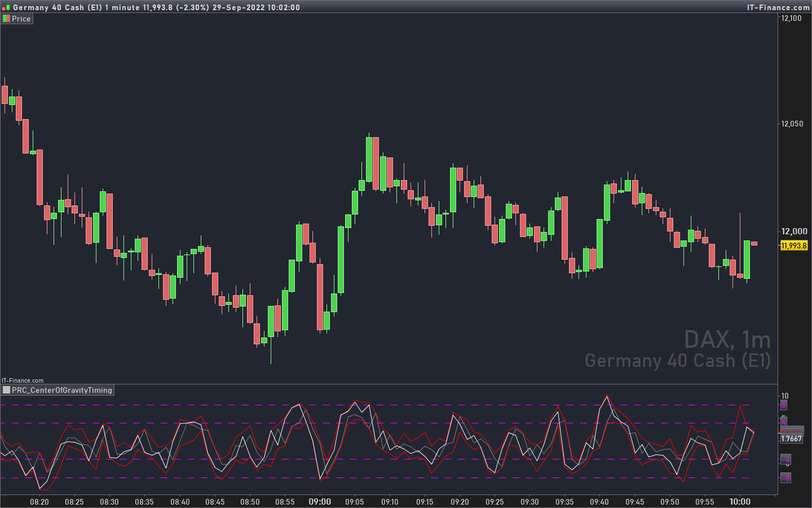Click the 08:55 time axis label
812x508 pixels.
[285, 502]
